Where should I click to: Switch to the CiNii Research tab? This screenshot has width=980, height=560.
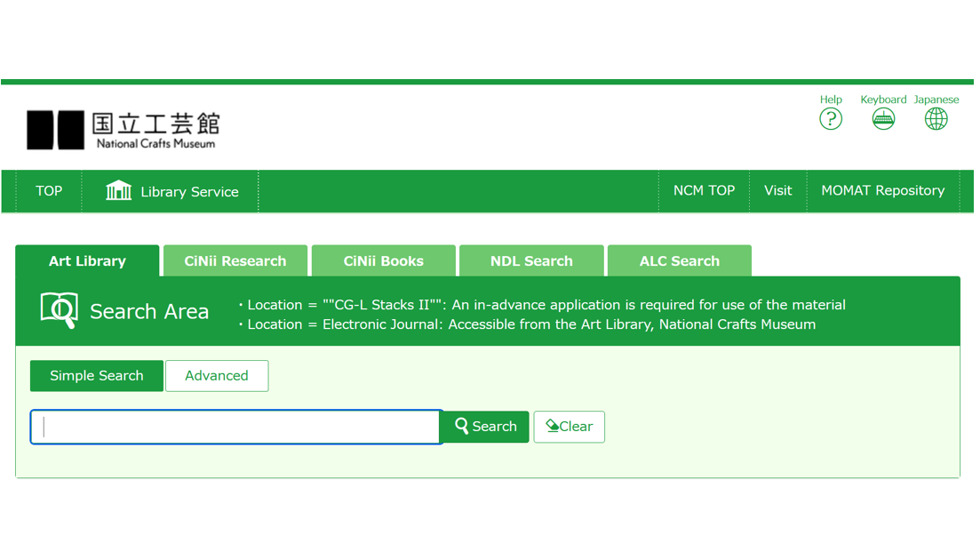235,261
